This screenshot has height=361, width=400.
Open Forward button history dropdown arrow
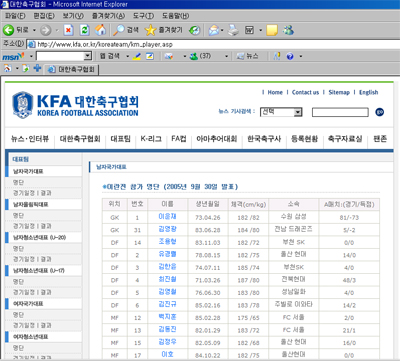57,30
